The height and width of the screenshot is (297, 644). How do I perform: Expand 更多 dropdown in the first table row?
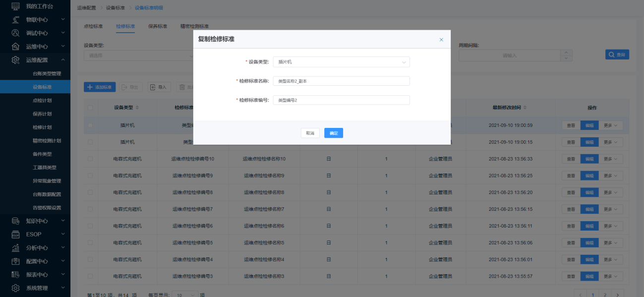pyautogui.click(x=610, y=125)
